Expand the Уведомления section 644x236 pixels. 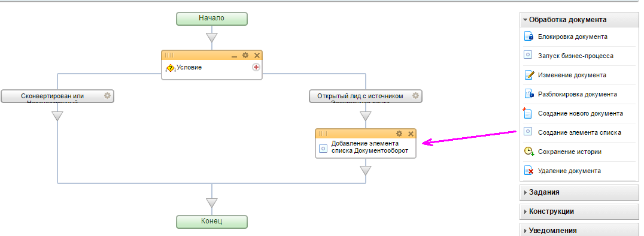(x=579, y=230)
